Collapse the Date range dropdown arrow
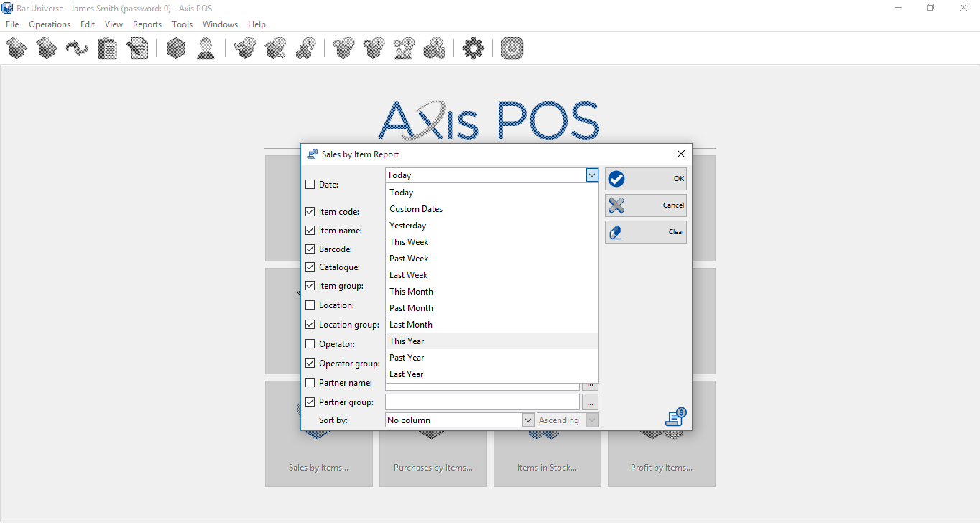Viewport: 980px width, 523px height. coord(592,175)
